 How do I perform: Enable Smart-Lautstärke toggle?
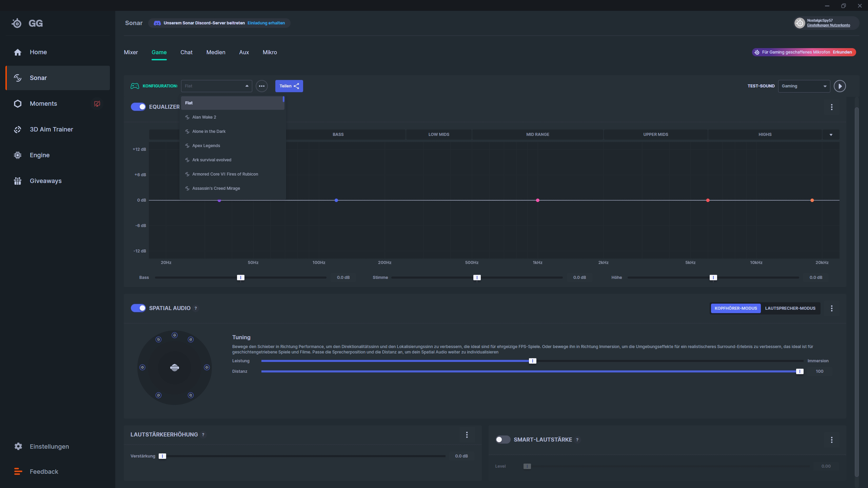click(x=502, y=440)
